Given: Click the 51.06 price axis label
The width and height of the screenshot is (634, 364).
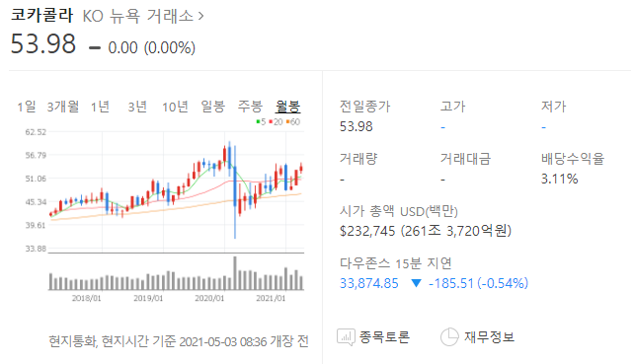Looking at the screenshot, I should click(x=36, y=179).
